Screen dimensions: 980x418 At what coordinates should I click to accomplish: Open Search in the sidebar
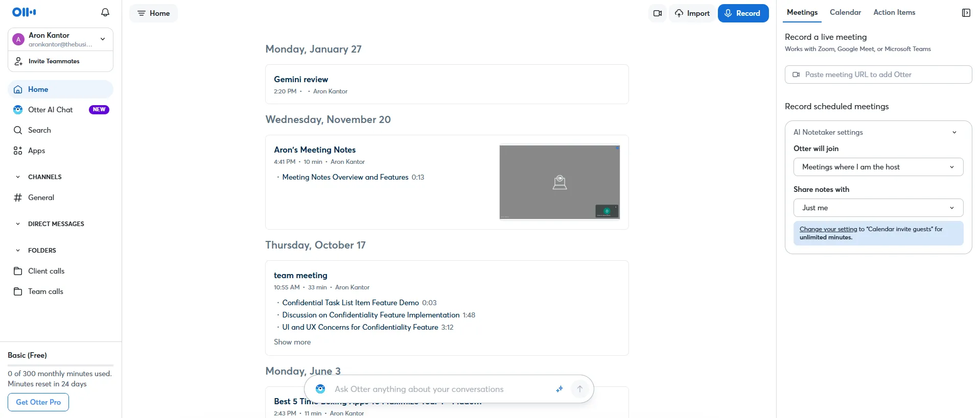(x=60, y=130)
